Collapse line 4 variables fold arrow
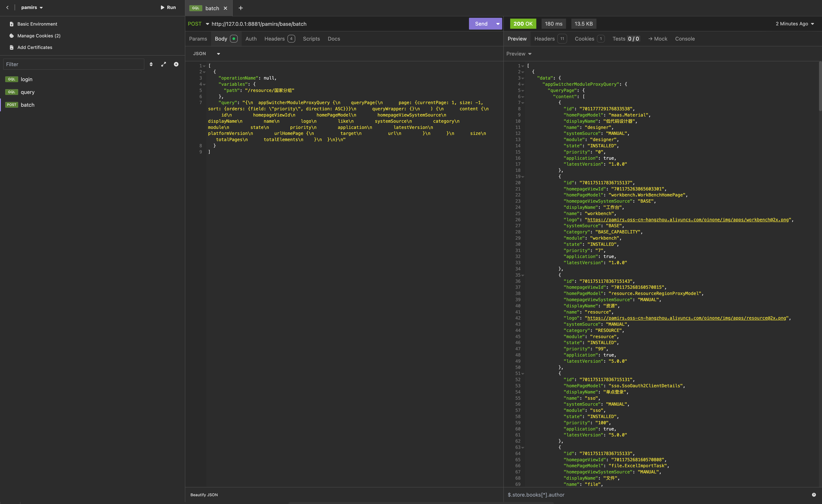 [x=204, y=84]
